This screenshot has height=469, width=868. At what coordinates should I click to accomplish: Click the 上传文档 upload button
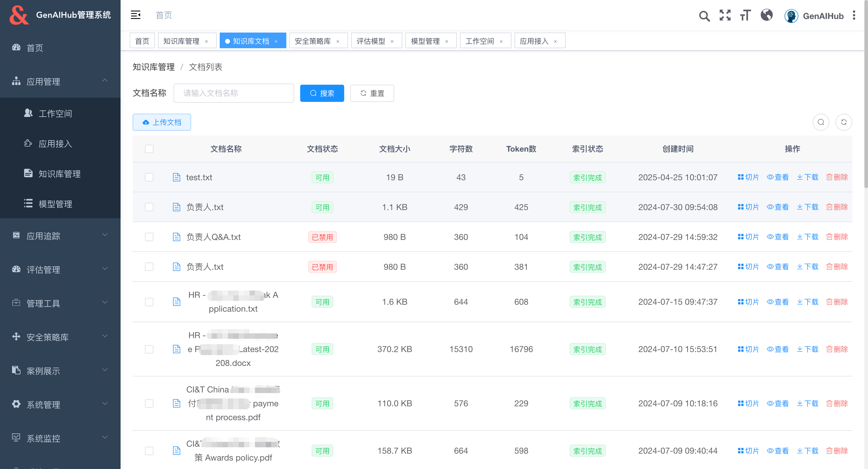pos(162,122)
